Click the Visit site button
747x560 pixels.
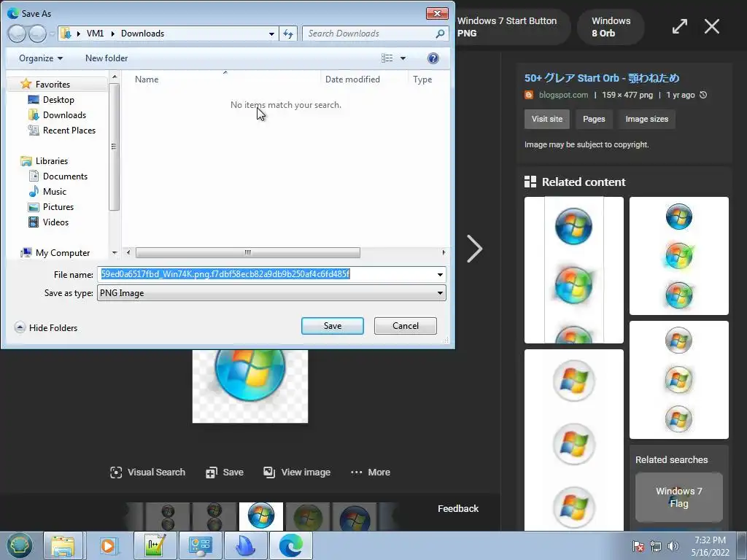point(547,119)
